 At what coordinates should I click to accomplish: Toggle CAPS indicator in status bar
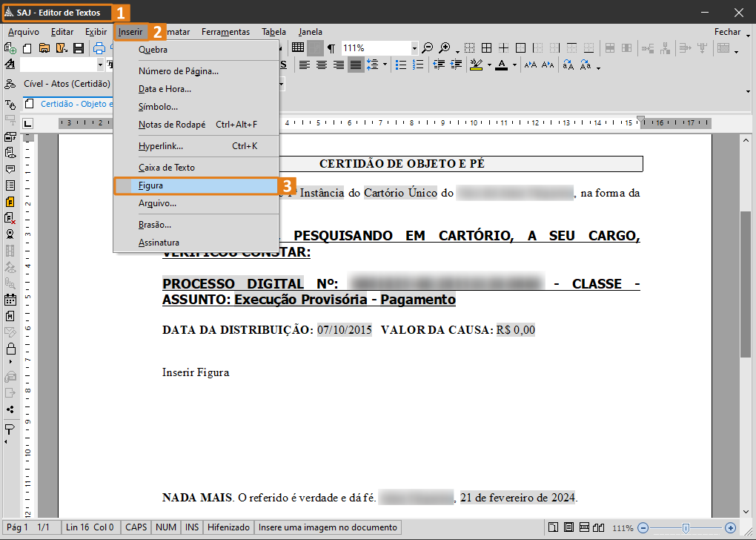[x=136, y=527]
